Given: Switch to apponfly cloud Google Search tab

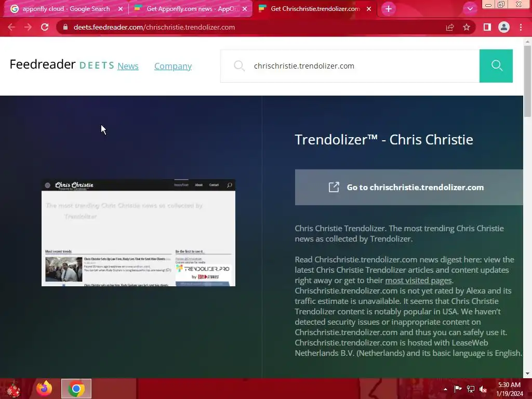Looking at the screenshot, I should (x=66, y=9).
